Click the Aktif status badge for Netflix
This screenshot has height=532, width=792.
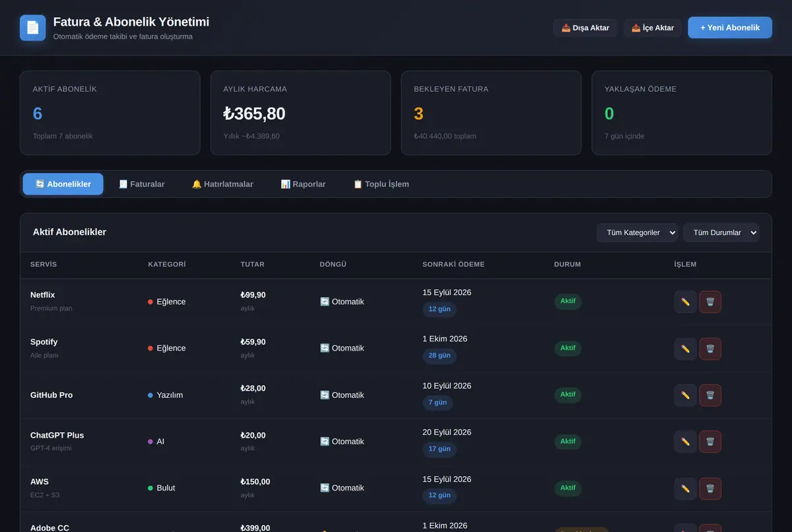point(568,301)
